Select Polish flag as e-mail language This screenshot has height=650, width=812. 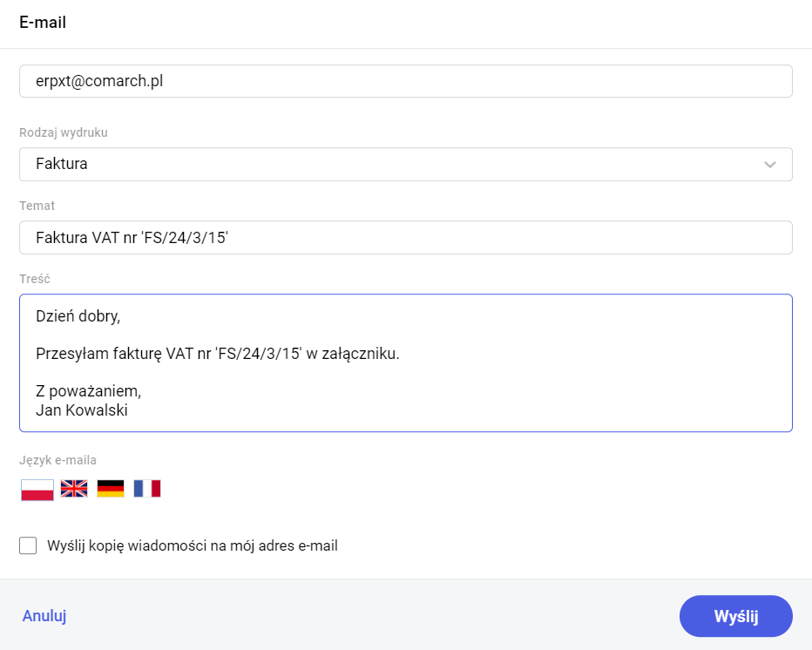37,489
